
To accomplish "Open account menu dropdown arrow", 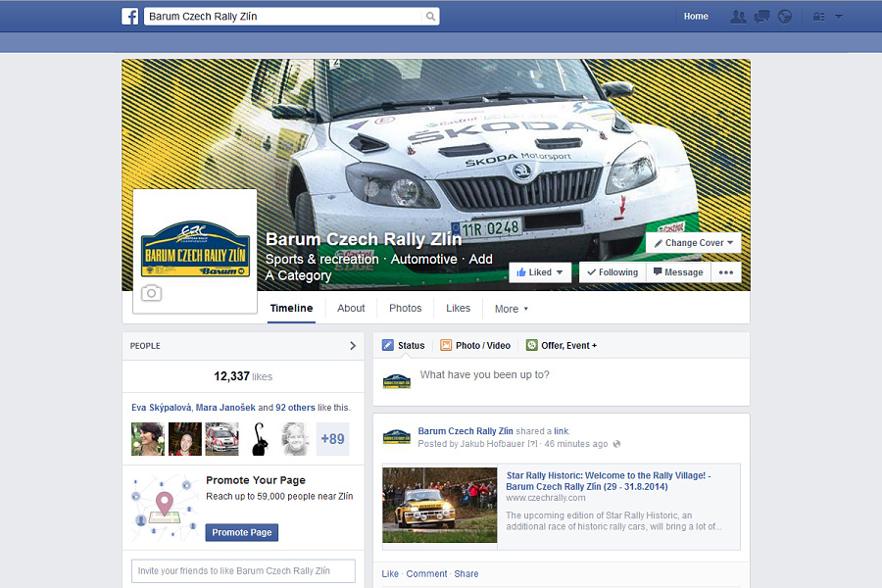I will [839, 17].
